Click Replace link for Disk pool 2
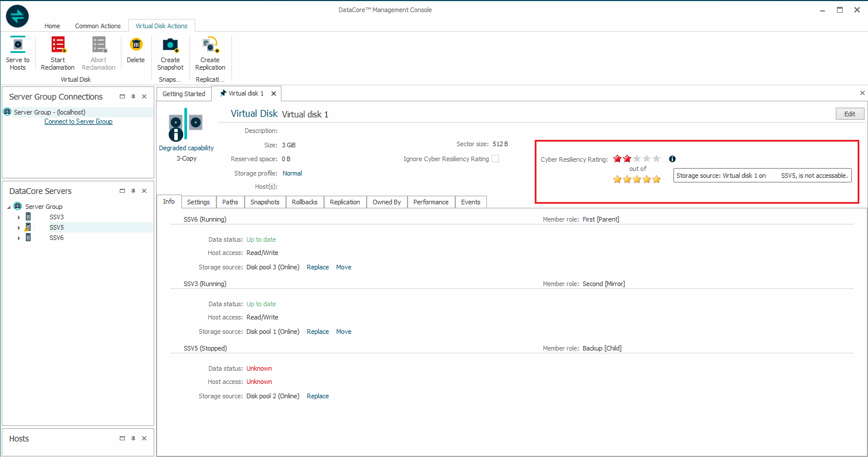Viewport: 868px width, 457px height. (x=318, y=396)
